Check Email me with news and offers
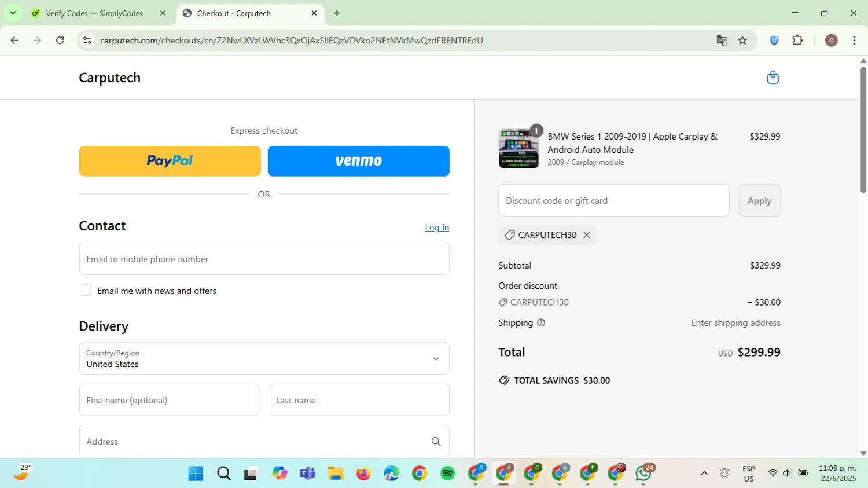868x488 pixels. click(x=85, y=291)
